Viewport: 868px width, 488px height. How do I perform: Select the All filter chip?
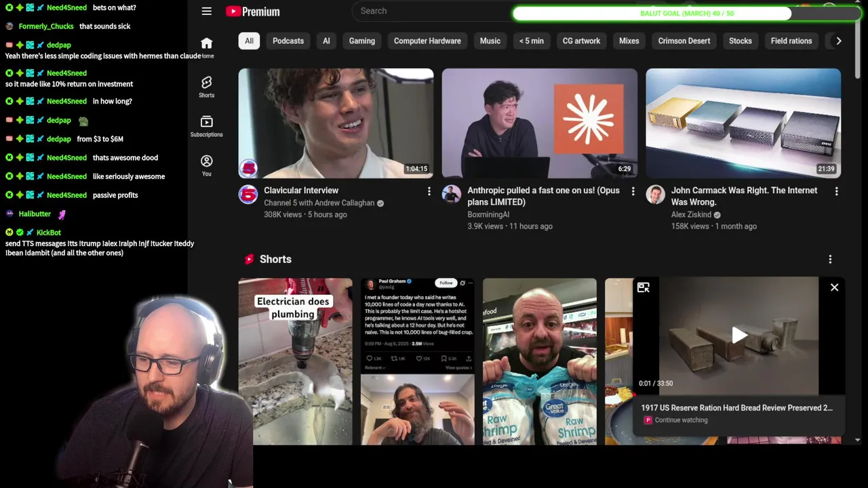[x=249, y=41]
